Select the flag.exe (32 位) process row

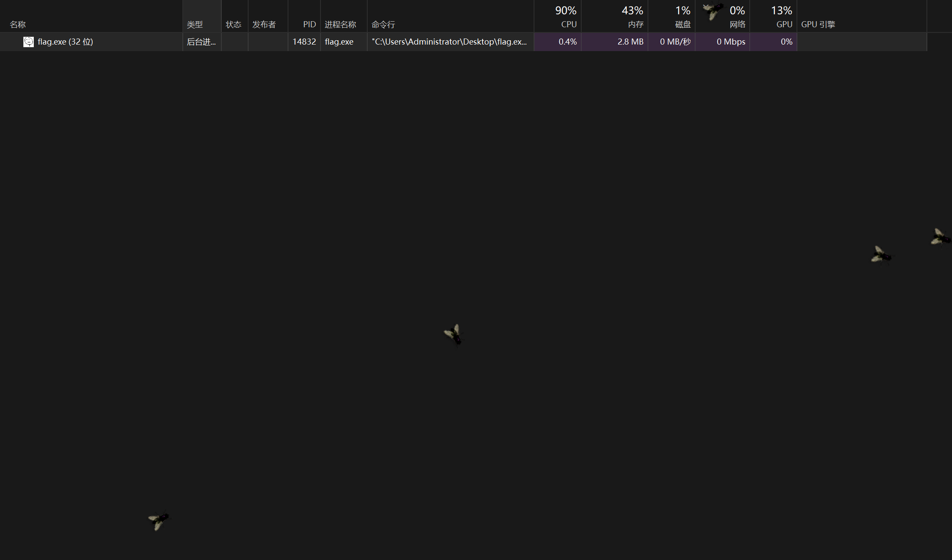click(x=65, y=42)
